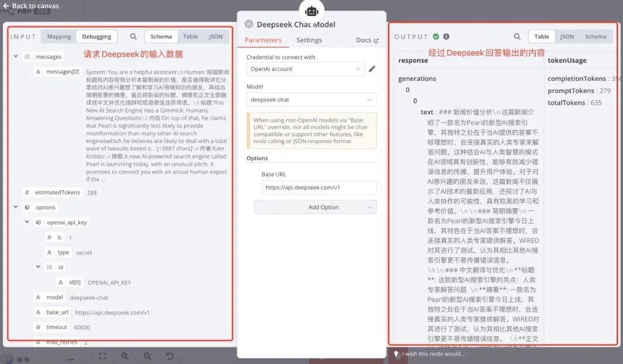This screenshot has width=623, height=364.
Task: Click reset zoom canvas icon
Action: [x=170, y=356]
